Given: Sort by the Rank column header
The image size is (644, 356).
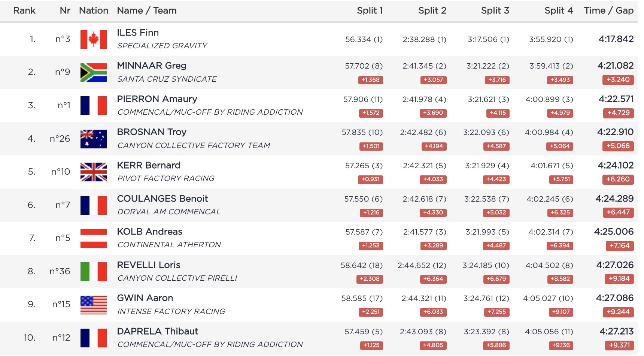Looking at the screenshot, I should tap(24, 10).
